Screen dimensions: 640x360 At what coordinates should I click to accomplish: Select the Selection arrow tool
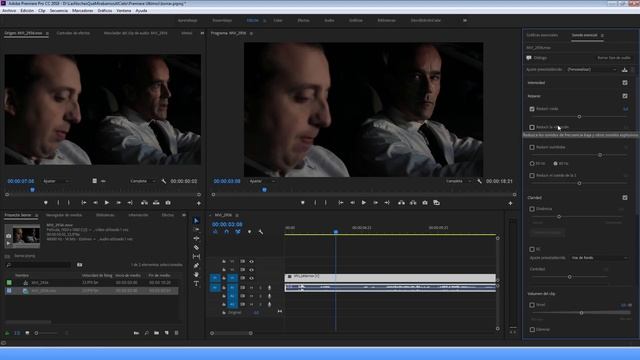pyautogui.click(x=196, y=221)
